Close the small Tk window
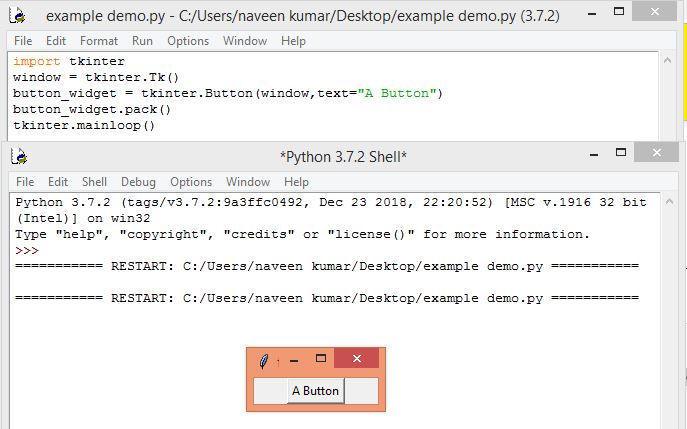Image resolution: width=687 pixels, height=429 pixels. click(x=357, y=358)
